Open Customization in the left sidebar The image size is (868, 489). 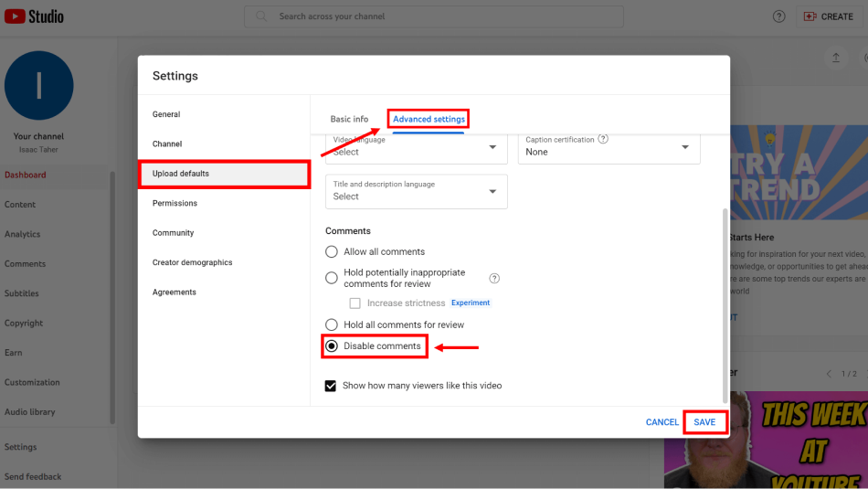point(54,382)
